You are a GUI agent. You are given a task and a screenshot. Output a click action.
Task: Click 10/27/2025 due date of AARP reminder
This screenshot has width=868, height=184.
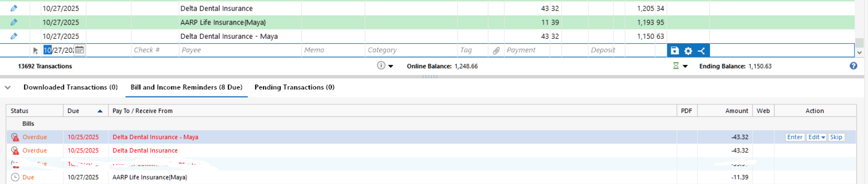coord(83,177)
